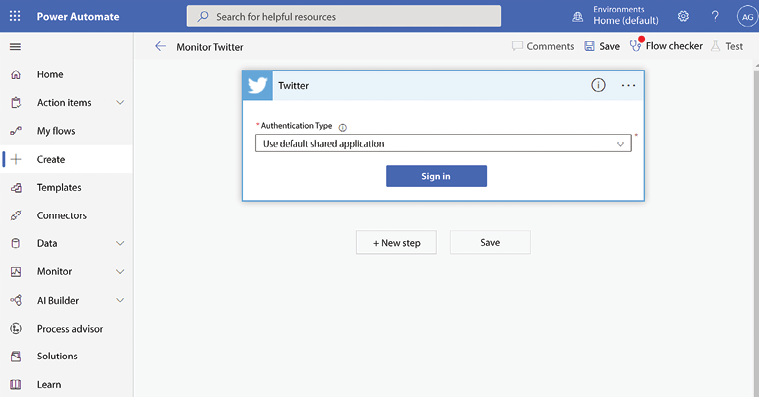Click the Power Automate brand title
The image size is (759, 397).
78,16
